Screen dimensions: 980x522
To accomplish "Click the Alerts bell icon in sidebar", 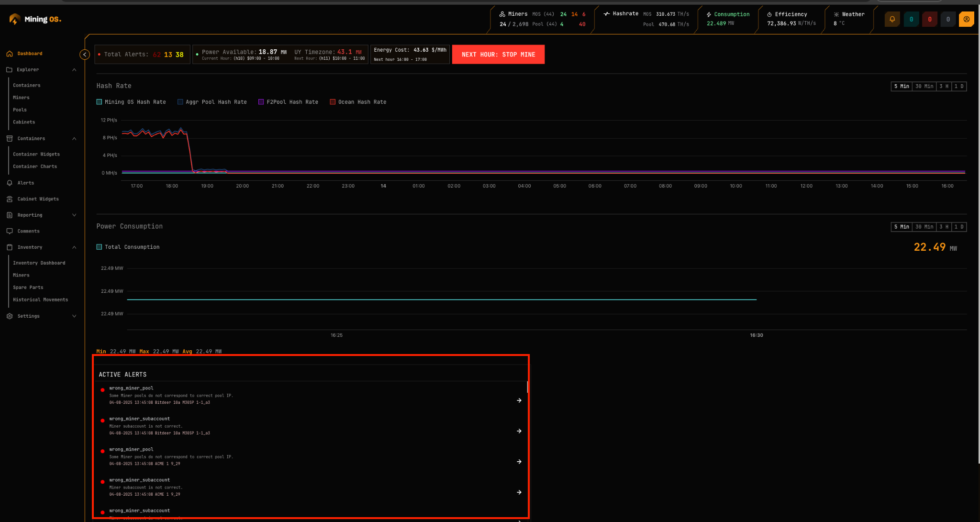I will [9, 183].
